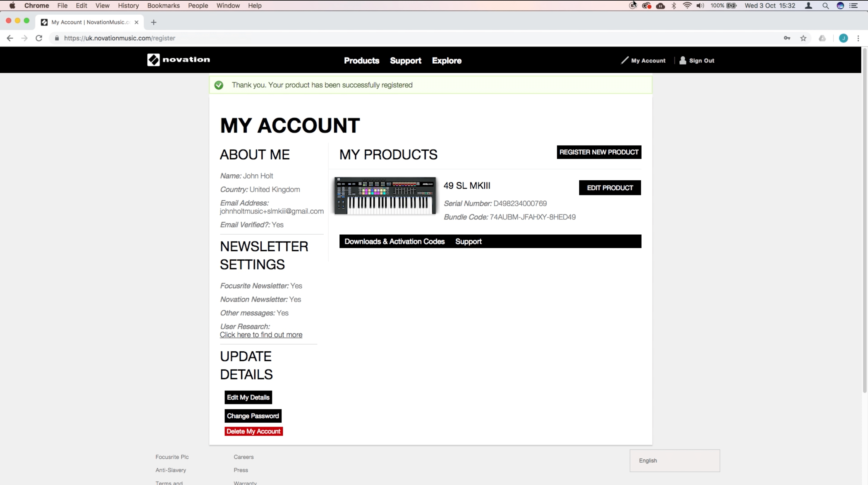Sign Out of the account

pyautogui.click(x=697, y=61)
